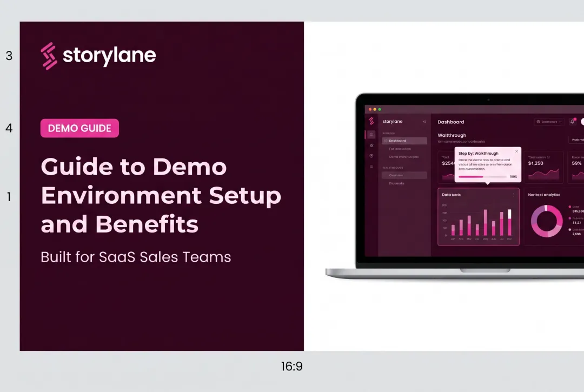Close the 'Step by: Walkthrough' tooltip
This screenshot has height=392, width=584.
[x=516, y=151]
